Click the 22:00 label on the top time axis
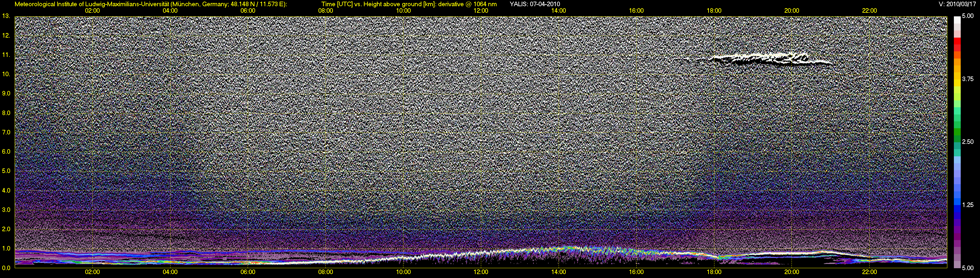 [x=869, y=11]
